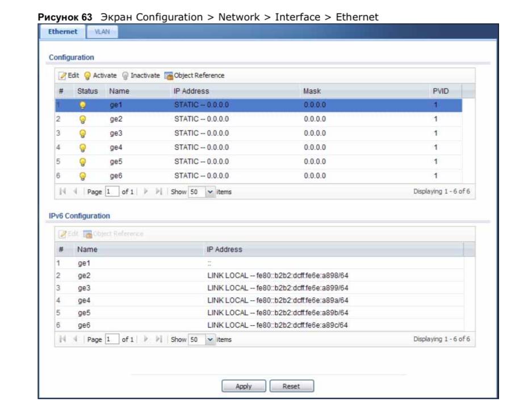Sort IPv6 table by Name column
532x403 pixels.
click(138, 249)
